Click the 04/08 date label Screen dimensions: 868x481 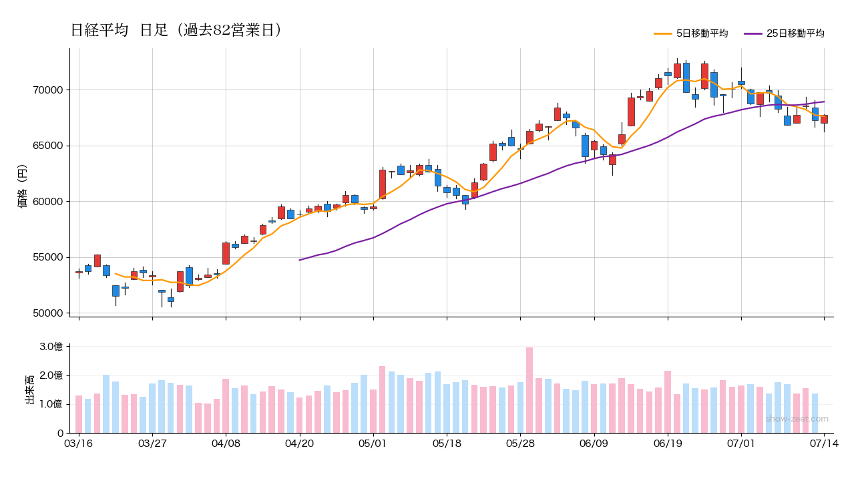[x=226, y=443]
